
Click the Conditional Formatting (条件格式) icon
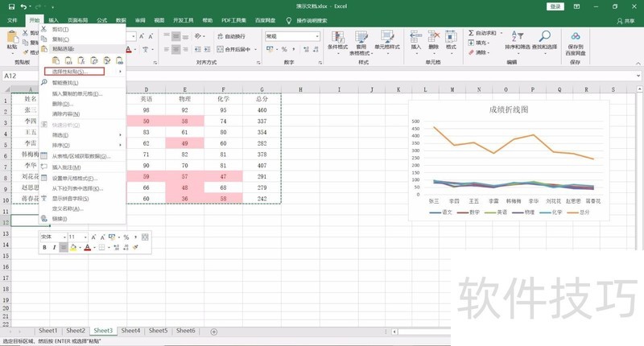coord(337,37)
